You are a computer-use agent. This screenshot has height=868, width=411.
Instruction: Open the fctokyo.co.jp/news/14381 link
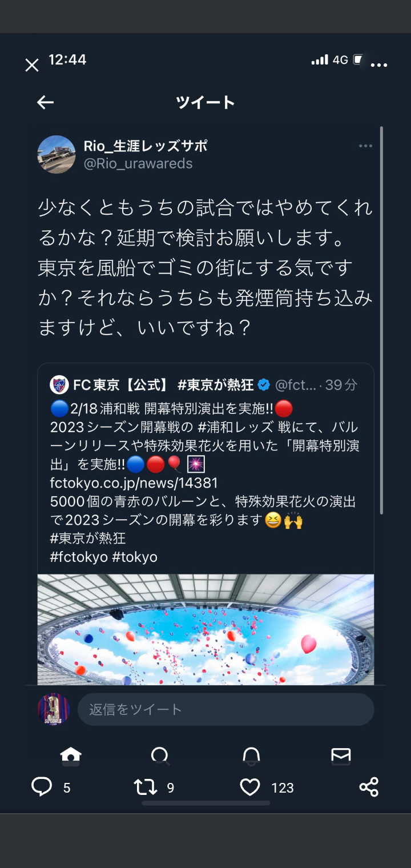pyautogui.click(x=134, y=483)
